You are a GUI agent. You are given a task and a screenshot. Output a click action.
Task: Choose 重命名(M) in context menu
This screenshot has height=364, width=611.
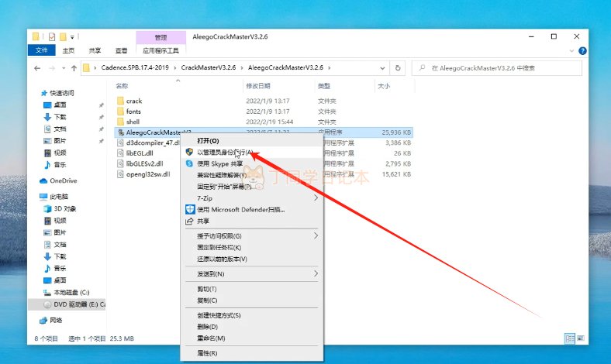[252, 338]
